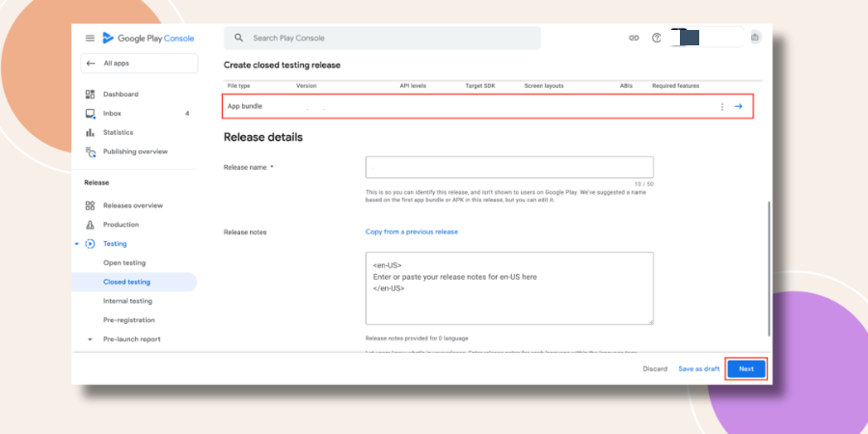Select Open testing in the sidebar
The width and height of the screenshot is (868, 434).
tap(124, 263)
